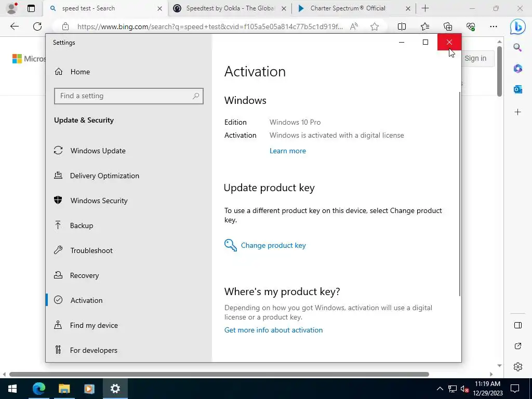This screenshot has width=532, height=399.
Task: Refresh the Bing page
Action: click(37, 26)
